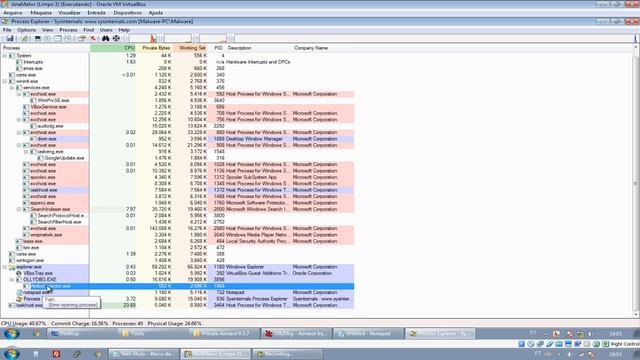The image size is (640, 360).
Task: Collapse the explorer.exe tree node
Action: pos(5,267)
